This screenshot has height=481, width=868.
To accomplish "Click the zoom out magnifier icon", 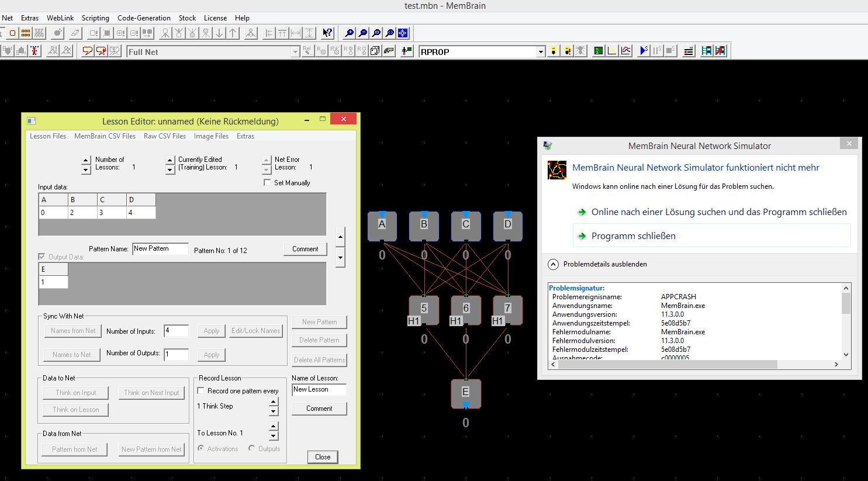I will click(x=363, y=33).
